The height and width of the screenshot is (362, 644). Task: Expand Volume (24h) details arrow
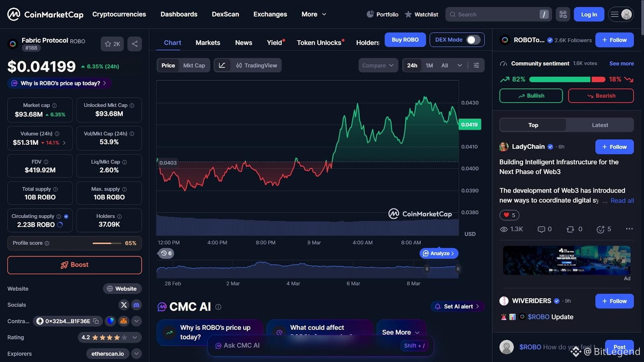(64, 143)
